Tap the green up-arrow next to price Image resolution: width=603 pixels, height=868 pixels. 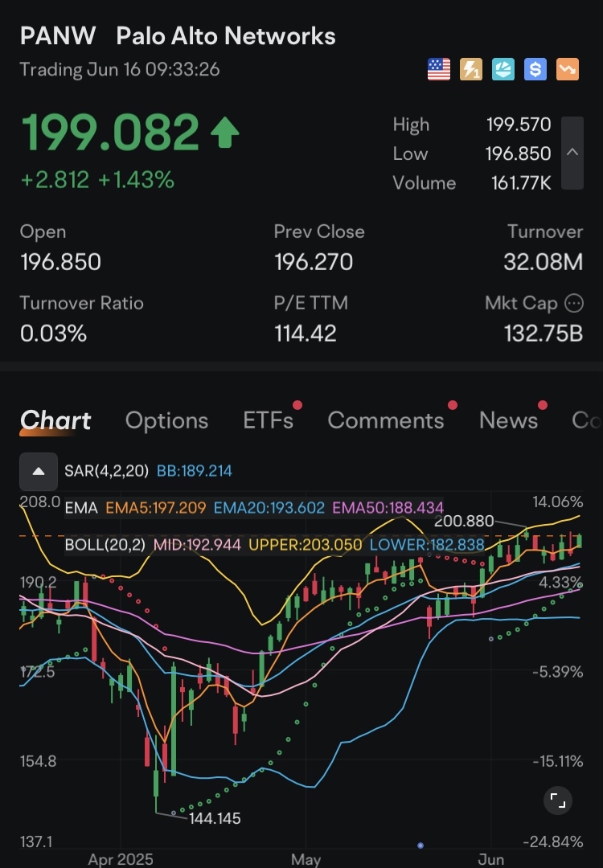click(x=225, y=133)
